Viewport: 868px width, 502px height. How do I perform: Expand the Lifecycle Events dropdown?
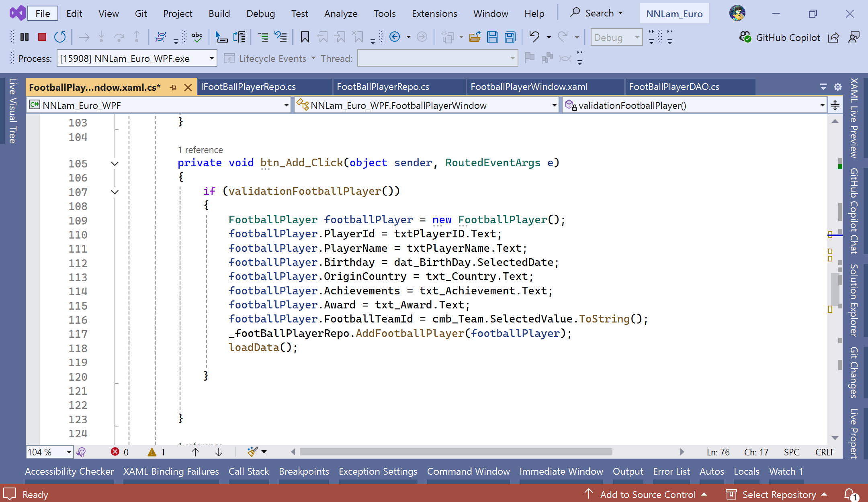[x=313, y=58]
